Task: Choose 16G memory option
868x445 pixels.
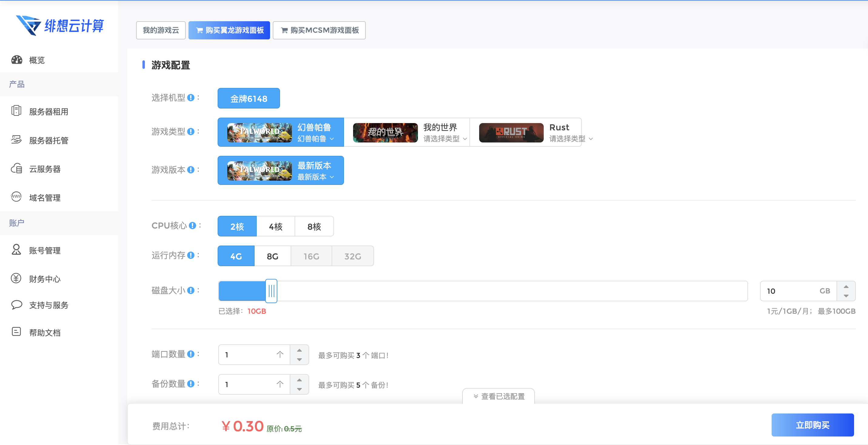Action: click(311, 256)
